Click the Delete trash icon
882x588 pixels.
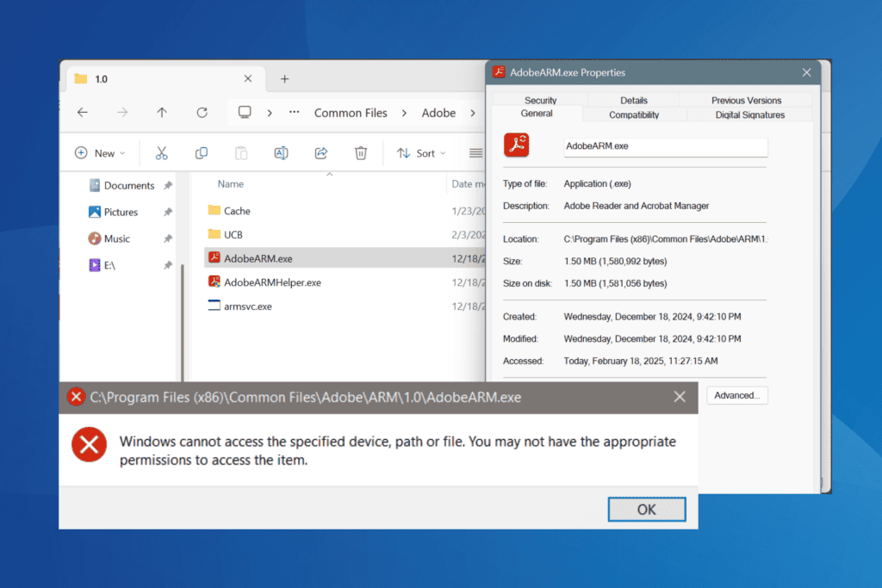[361, 152]
